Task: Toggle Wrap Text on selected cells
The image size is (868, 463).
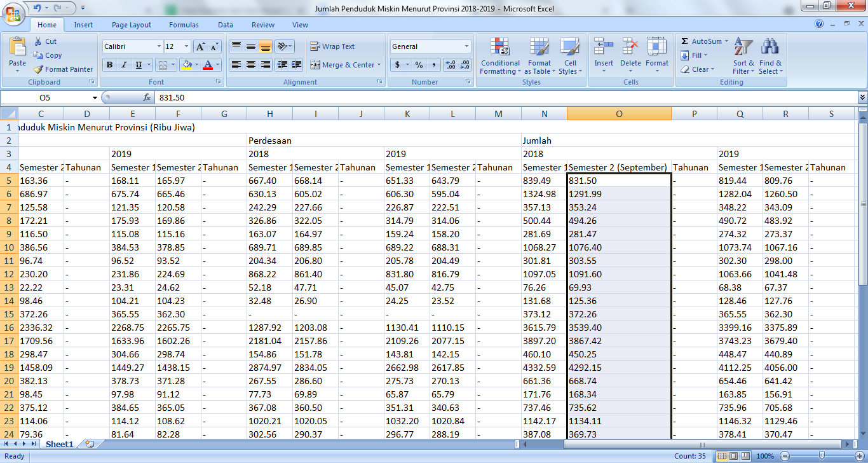Action: 332,46
